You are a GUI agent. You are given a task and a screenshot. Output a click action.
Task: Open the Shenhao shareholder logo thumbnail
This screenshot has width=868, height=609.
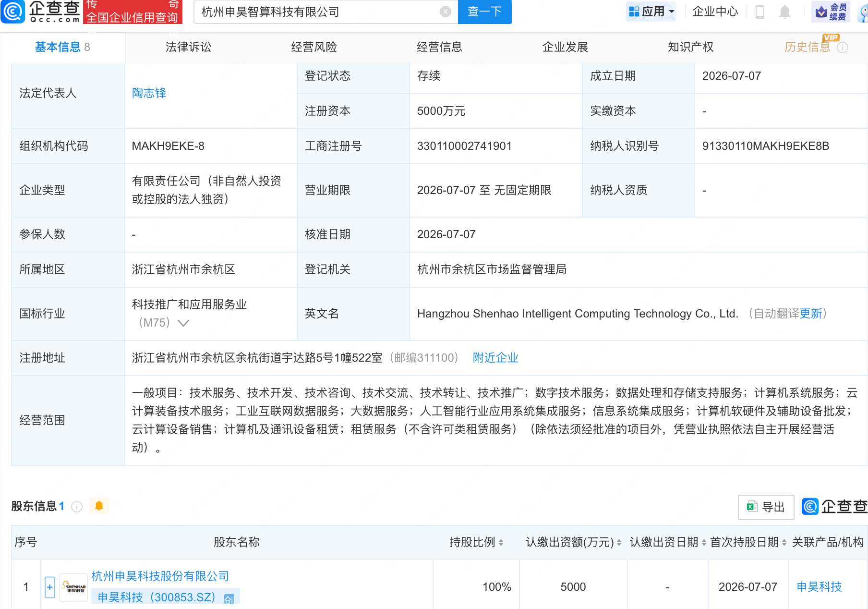[x=73, y=587]
